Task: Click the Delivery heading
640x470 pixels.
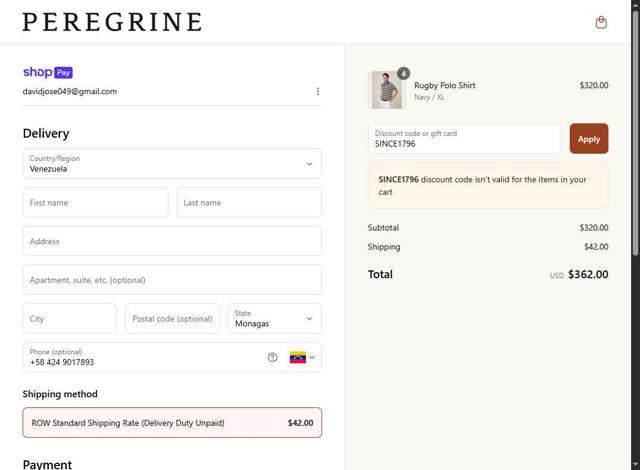Action: click(46, 133)
